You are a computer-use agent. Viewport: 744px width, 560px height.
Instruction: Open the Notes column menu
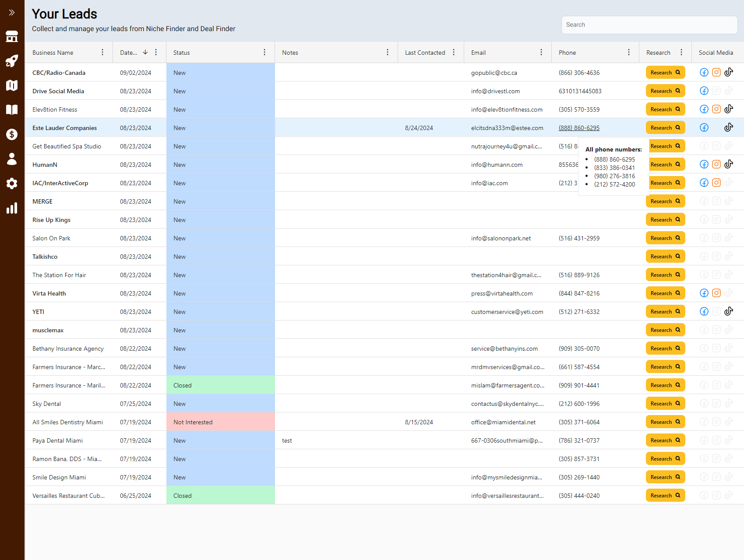click(388, 52)
